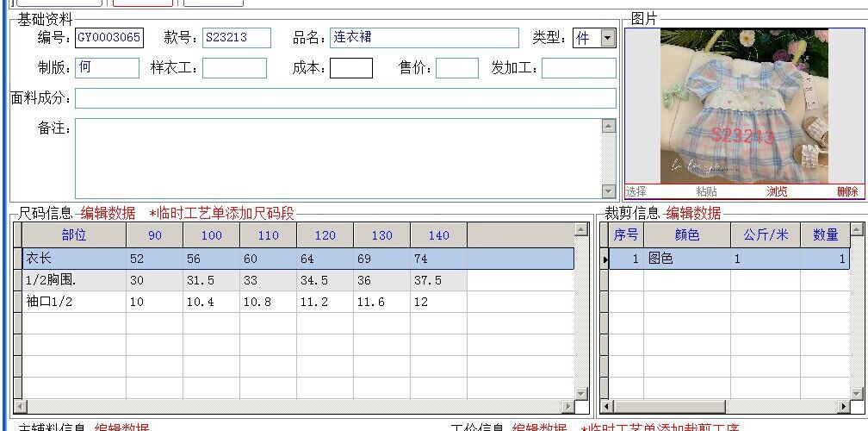Click 衣长 value 52 cell
This screenshot has width=868, height=431.
[x=154, y=259]
